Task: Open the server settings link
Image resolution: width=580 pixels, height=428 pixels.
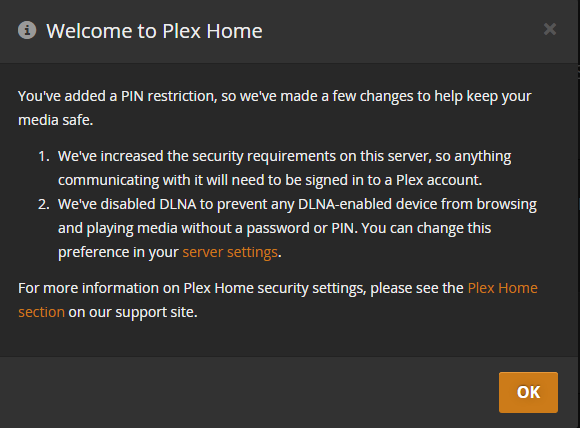Action: tap(230, 252)
